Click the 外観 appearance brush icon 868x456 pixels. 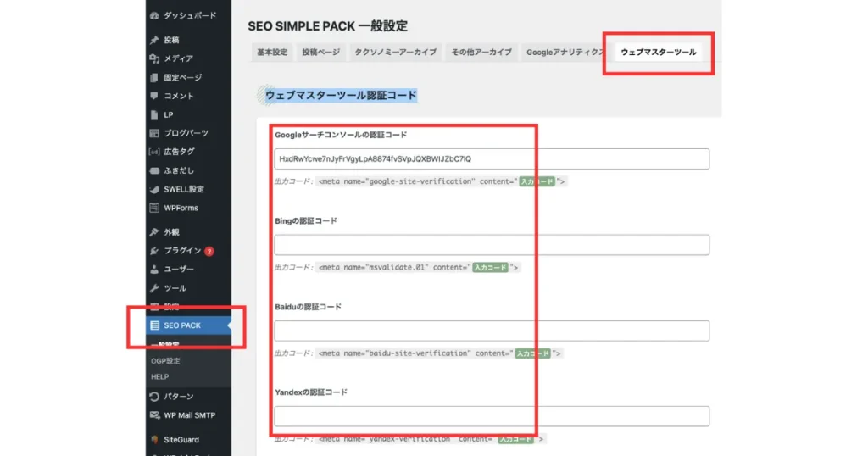(154, 232)
